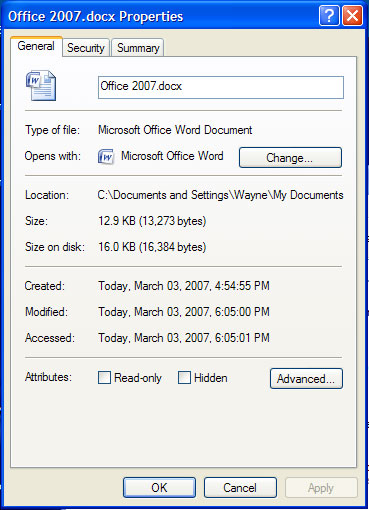Click the size on disk '16.0 KB (16,384 bytes)'
Screen dimensions: 369x510
pos(152,247)
